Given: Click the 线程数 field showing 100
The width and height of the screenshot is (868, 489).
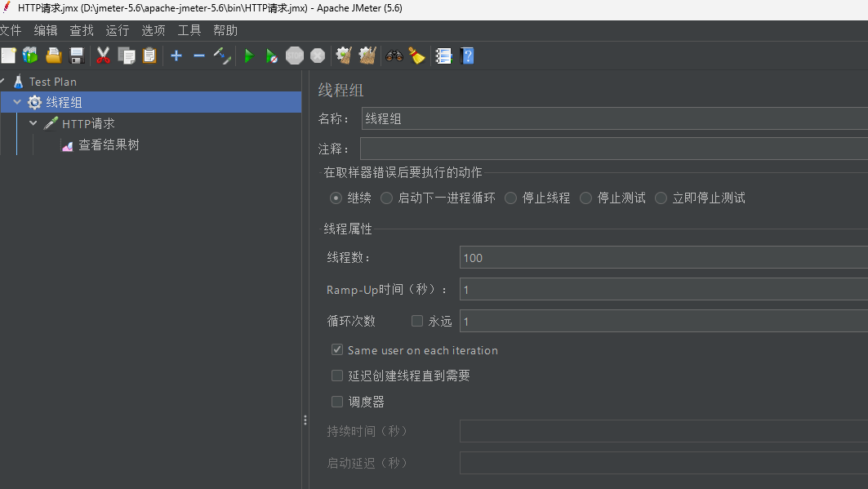Looking at the screenshot, I should point(664,258).
